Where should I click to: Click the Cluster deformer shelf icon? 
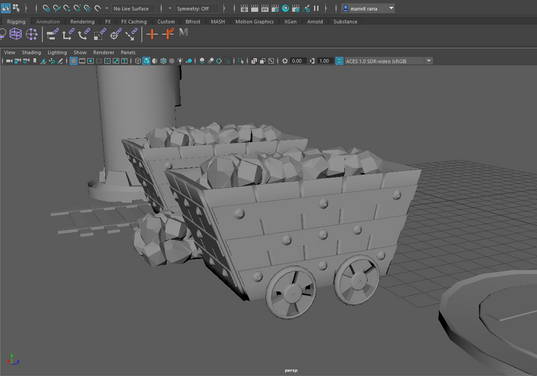(x=32, y=34)
